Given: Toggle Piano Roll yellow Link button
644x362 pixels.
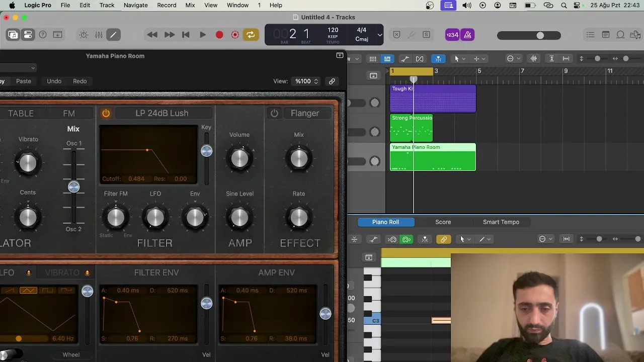Looking at the screenshot, I should [444, 239].
